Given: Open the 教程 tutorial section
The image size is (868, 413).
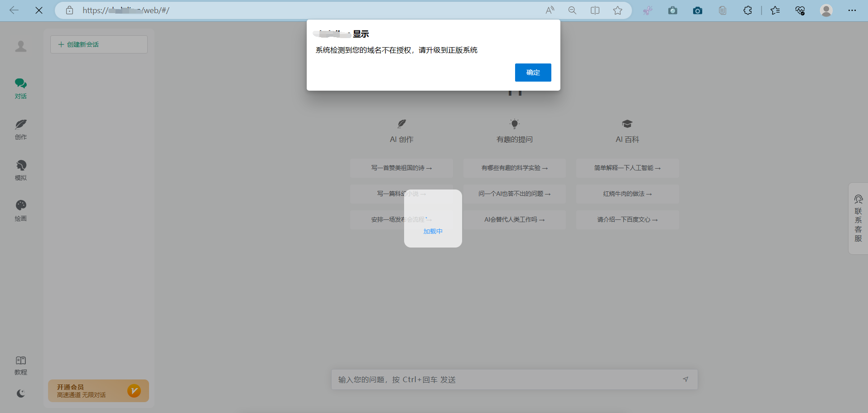Looking at the screenshot, I should pos(21,365).
